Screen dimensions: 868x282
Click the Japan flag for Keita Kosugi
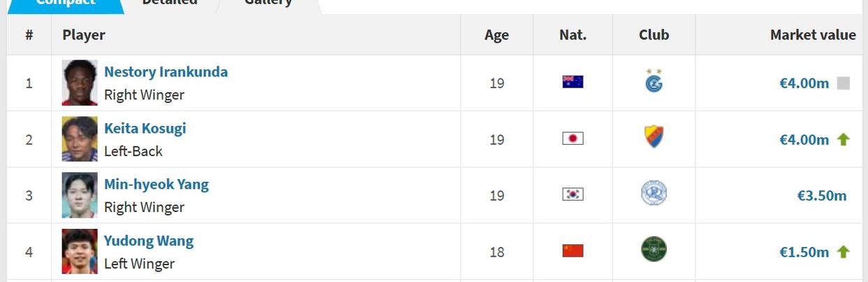pyautogui.click(x=572, y=139)
